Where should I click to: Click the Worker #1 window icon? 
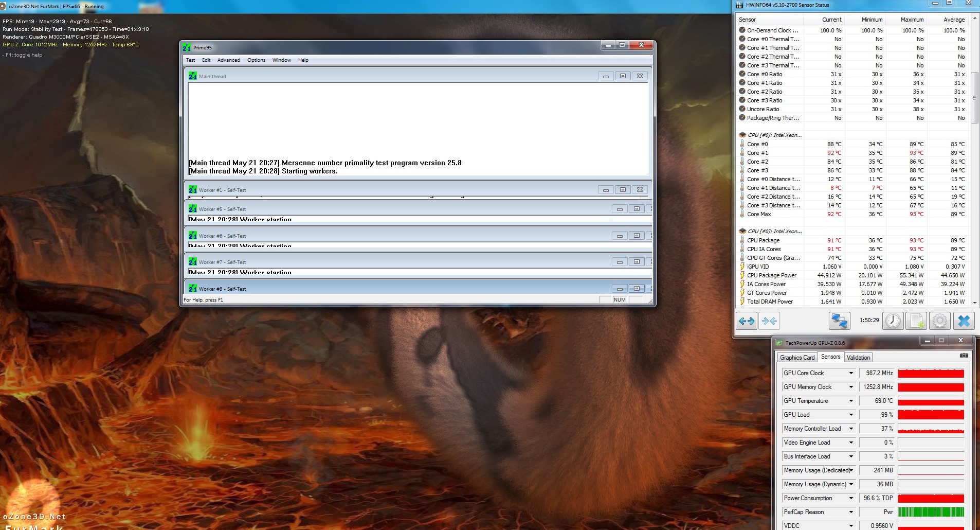tap(193, 190)
